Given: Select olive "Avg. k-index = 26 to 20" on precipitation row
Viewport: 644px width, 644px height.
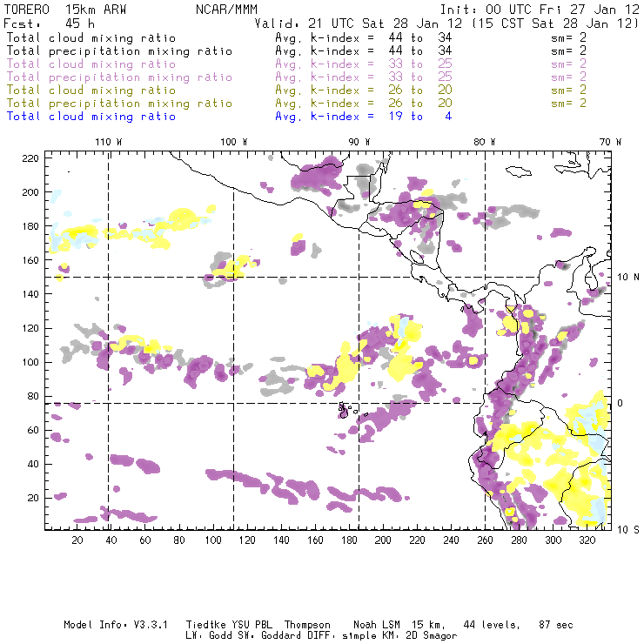Looking at the screenshot, I should point(364,103).
